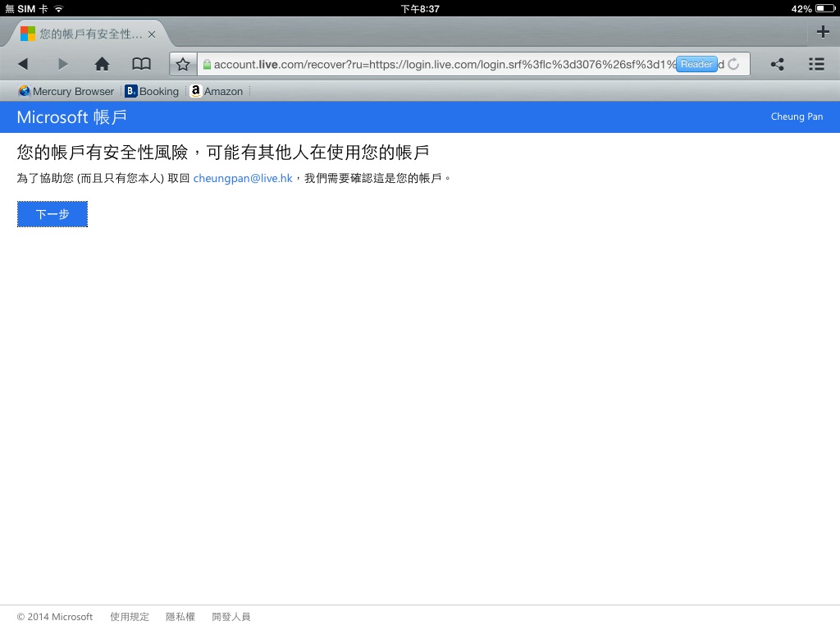Close the Microsoft account tab

click(x=152, y=34)
